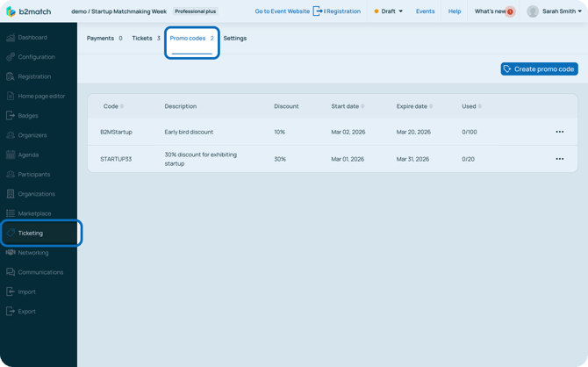This screenshot has height=367, width=588.
Task: Expand the Draft status dropdown
Action: pyautogui.click(x=389, y=11)
